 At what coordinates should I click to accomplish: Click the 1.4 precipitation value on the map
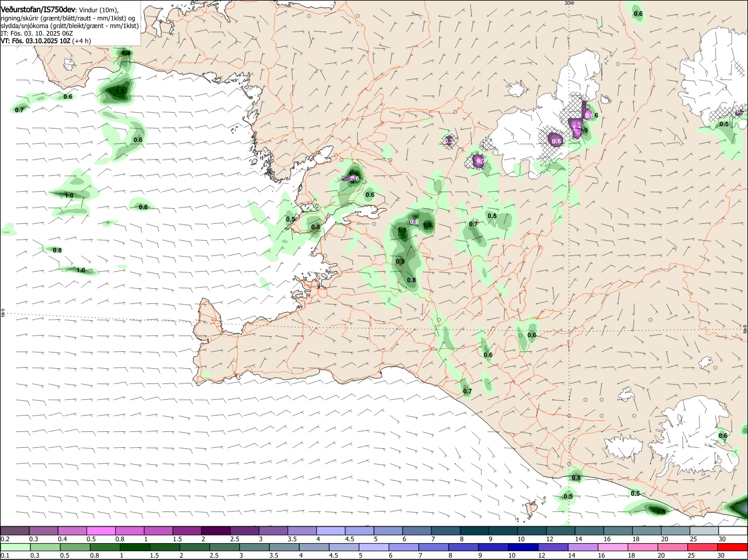(126, 53)
